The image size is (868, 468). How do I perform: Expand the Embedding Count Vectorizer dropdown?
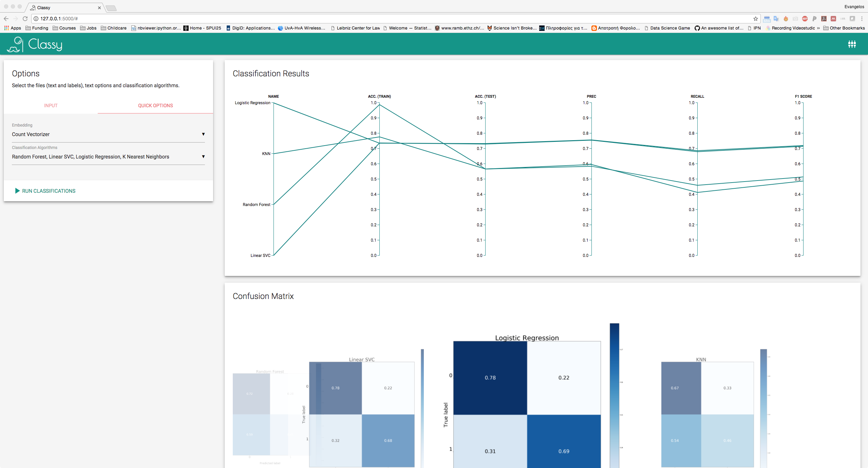108,134
